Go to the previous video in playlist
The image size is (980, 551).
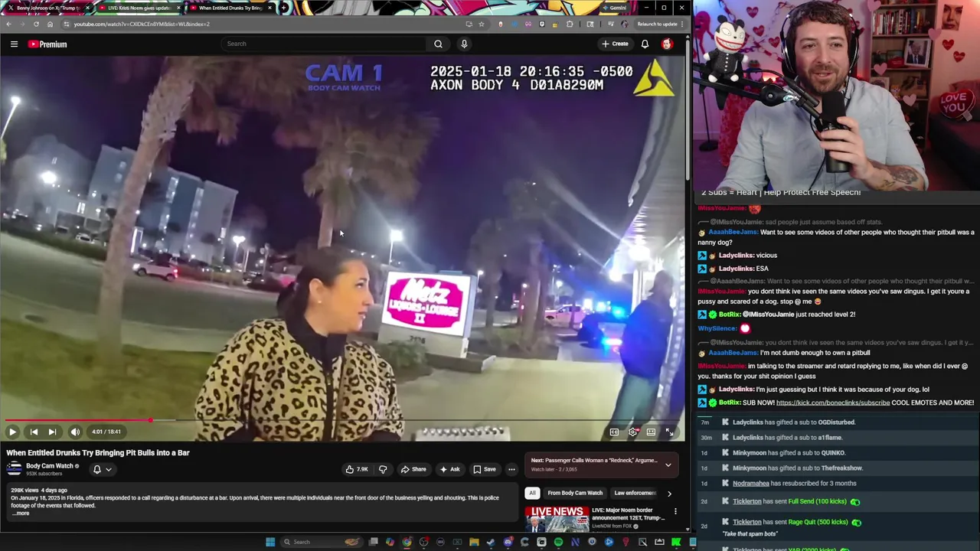pos(34,432)
